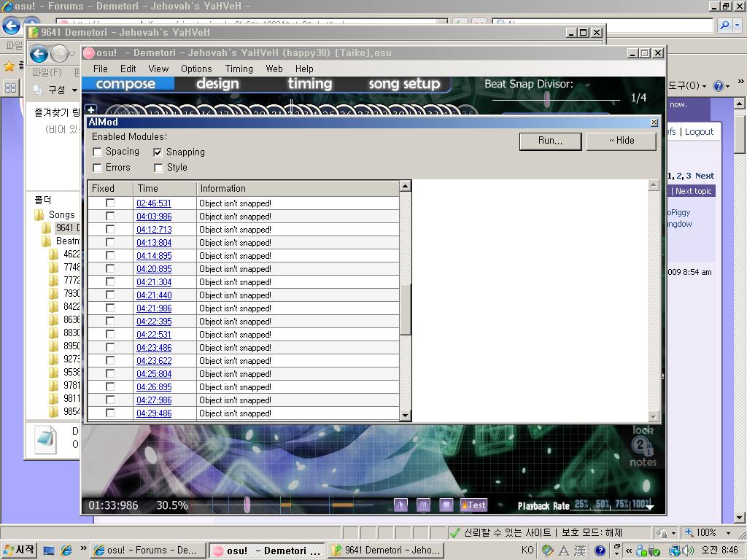Mark the 04:29:486 row as fixed
This screenshot has height=560, width=747.
point(110,413)
